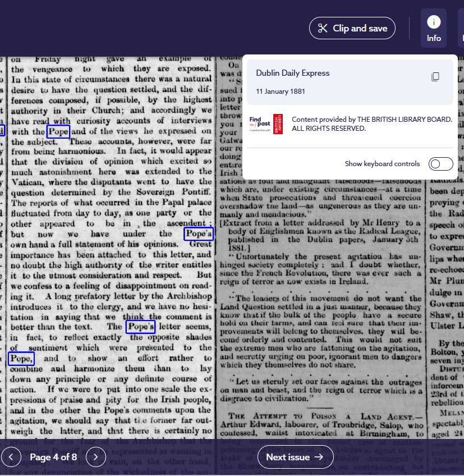Go to the next page arrow
The width and height of the screenshot is (464, 476).
pos(96,457)
